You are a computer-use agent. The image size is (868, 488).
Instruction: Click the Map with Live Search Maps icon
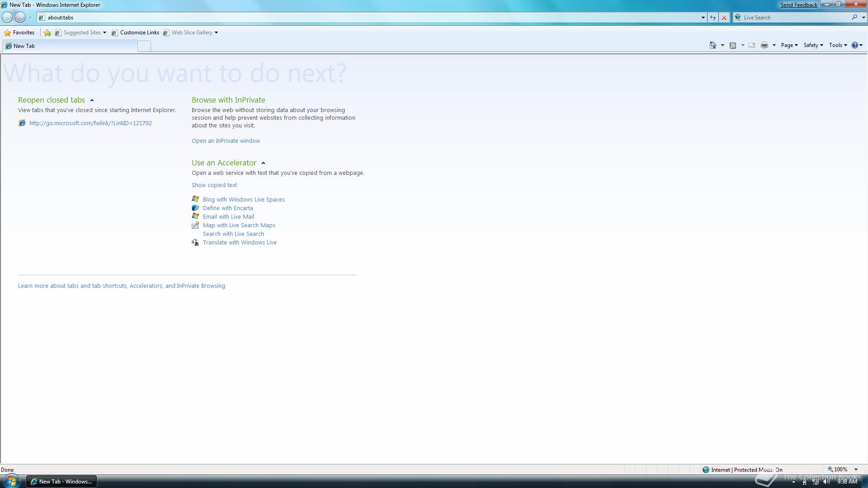tap(195, 225)
